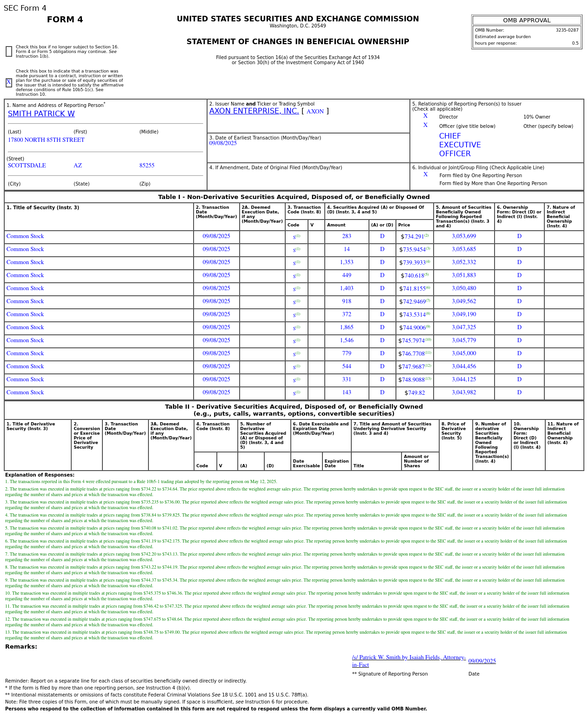Click footnote (6) next to price $741.8155
The width and height of the screenshot is (588, 723).
pos(428,287)
